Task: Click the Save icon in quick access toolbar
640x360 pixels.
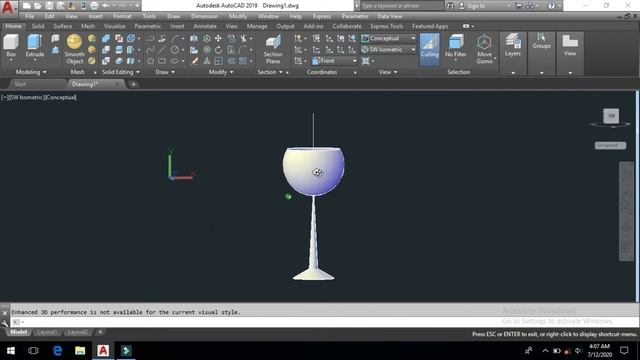Action: click(49, 6)
